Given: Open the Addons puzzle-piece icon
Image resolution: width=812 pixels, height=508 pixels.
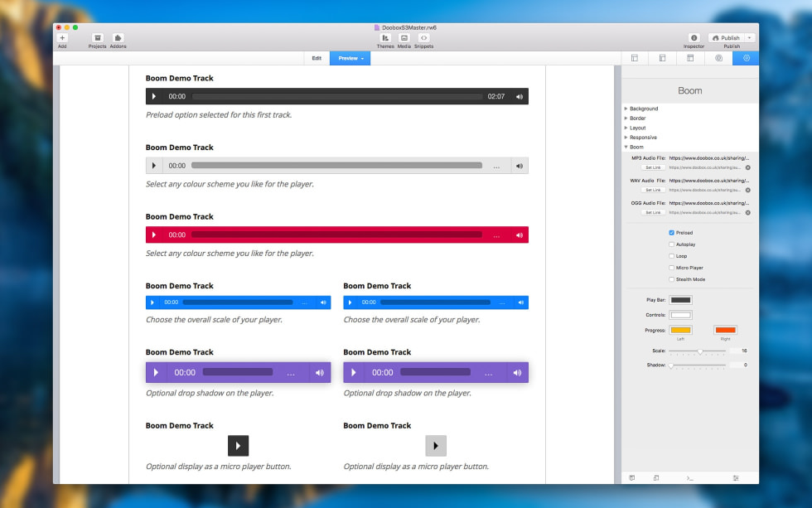Looking at the screenshot, I should (118, 38).
